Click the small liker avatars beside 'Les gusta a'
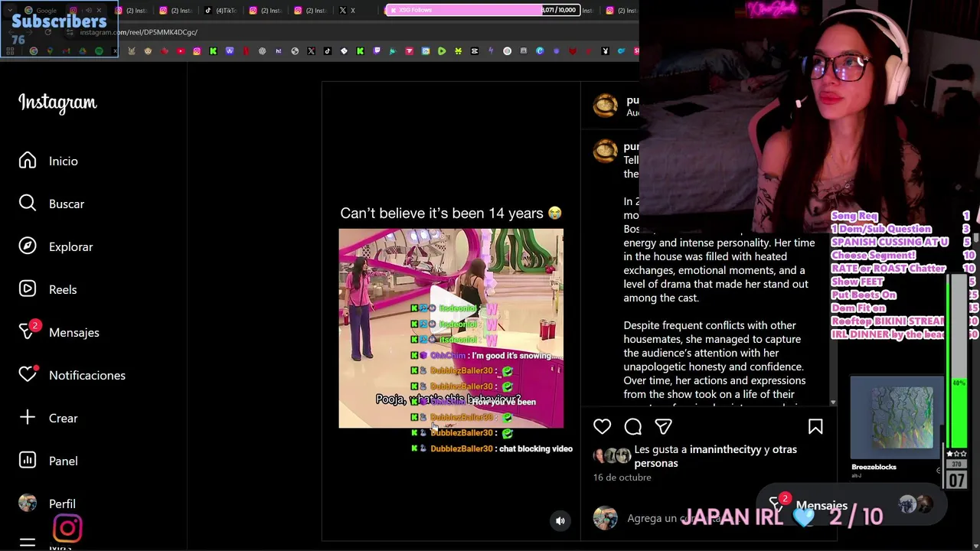This screenshot has height=551, width=980. click(x=612, y=456)
